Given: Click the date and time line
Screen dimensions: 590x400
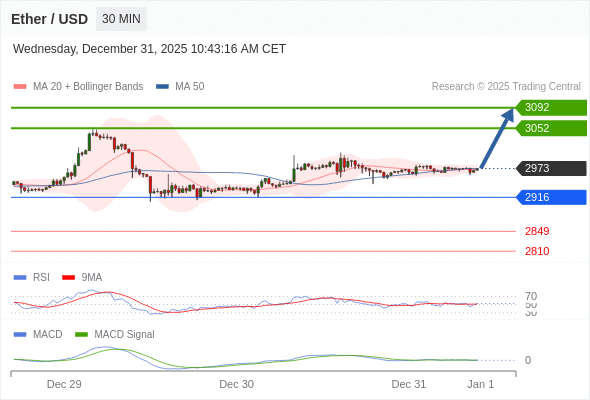Looking at the screenshot, I should [x=149, y=49].
